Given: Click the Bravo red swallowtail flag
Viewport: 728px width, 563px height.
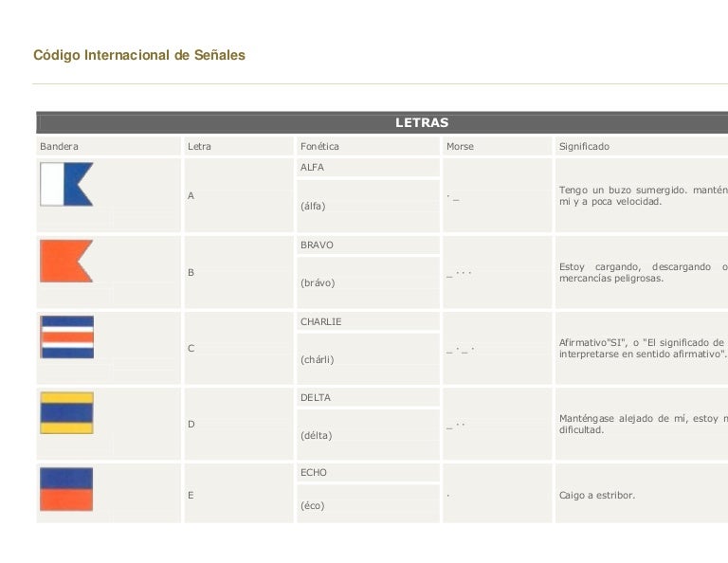Looking at the screenshot, I should (66, 262).
